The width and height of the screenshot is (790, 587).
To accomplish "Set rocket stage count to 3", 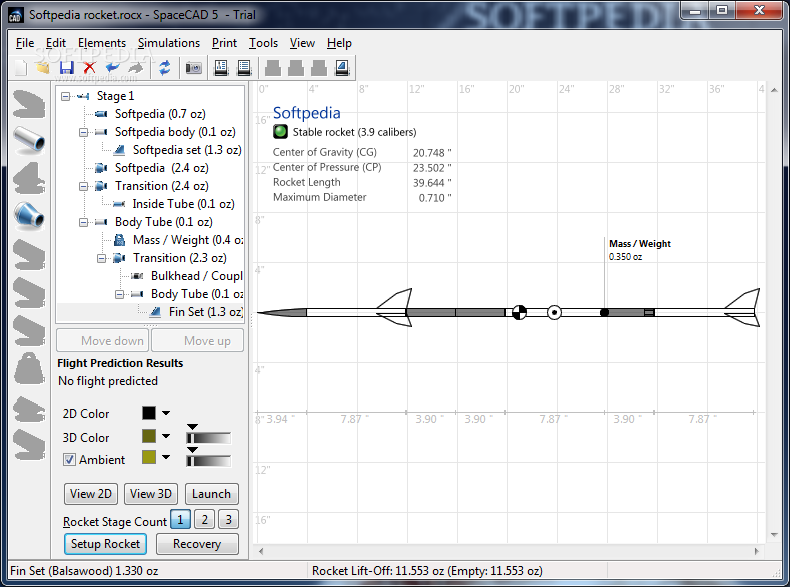I will [x=229, y=519].
